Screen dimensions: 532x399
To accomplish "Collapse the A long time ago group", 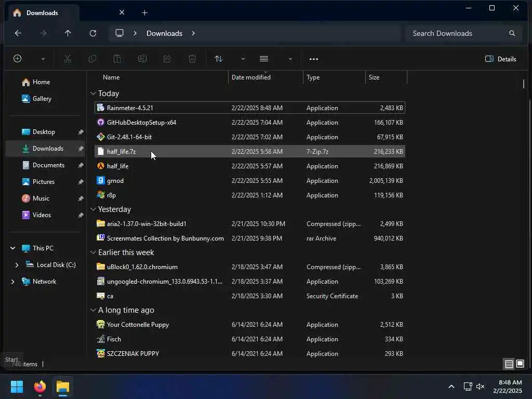I will tap(93, 310).
